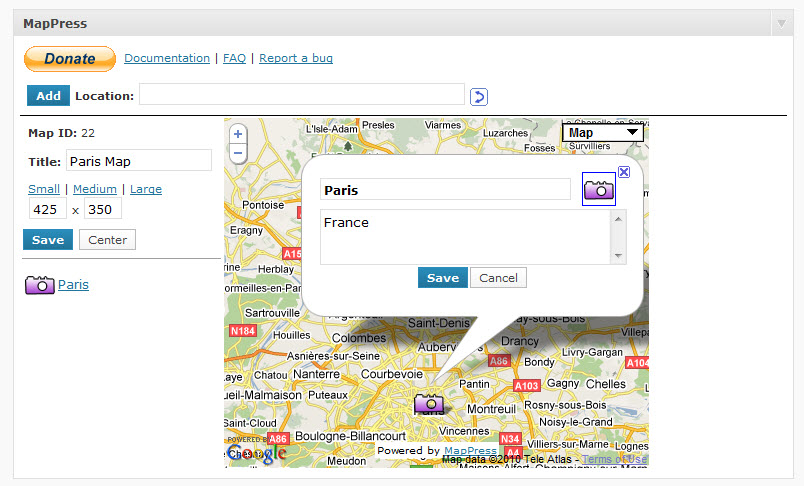Click the camera marker icon in popup
This screenshot has width=804, height=486.
click(x=599, y=189)
